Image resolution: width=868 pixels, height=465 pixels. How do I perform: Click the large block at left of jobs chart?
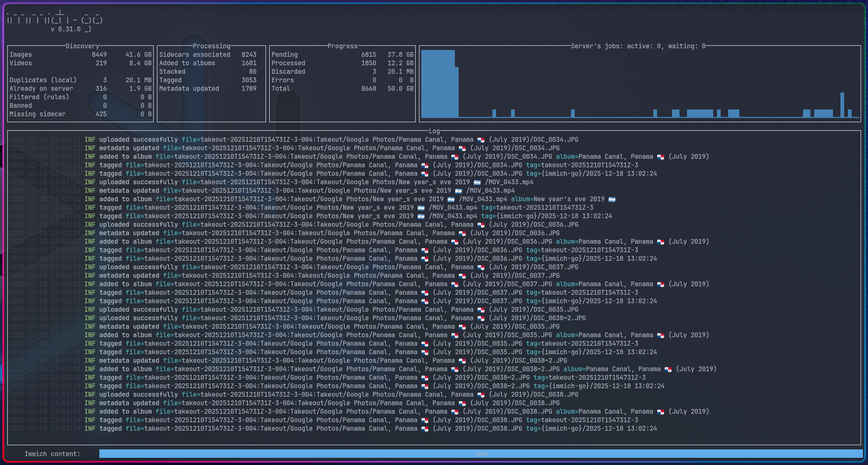(x=438, y=83)
